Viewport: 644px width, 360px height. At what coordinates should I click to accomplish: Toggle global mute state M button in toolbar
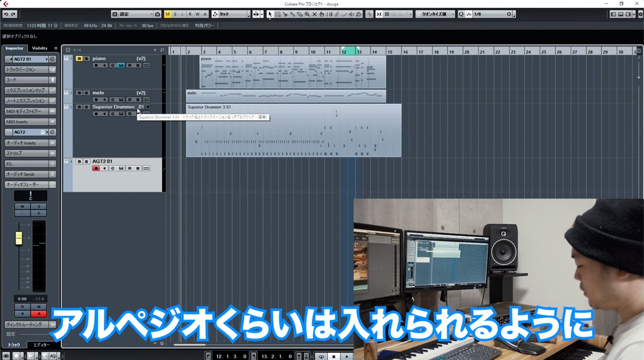168,14
